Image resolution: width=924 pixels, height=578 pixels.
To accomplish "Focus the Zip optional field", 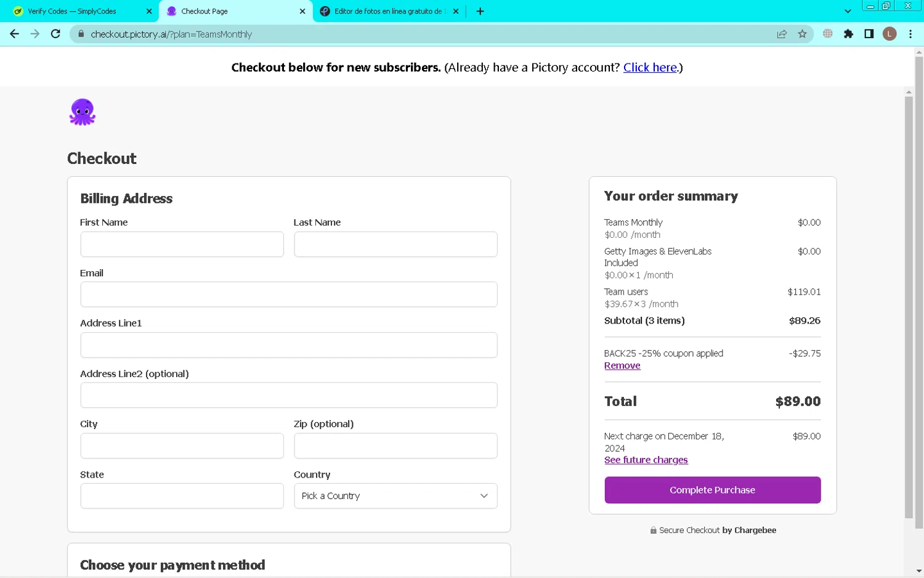I will (395, 446).
